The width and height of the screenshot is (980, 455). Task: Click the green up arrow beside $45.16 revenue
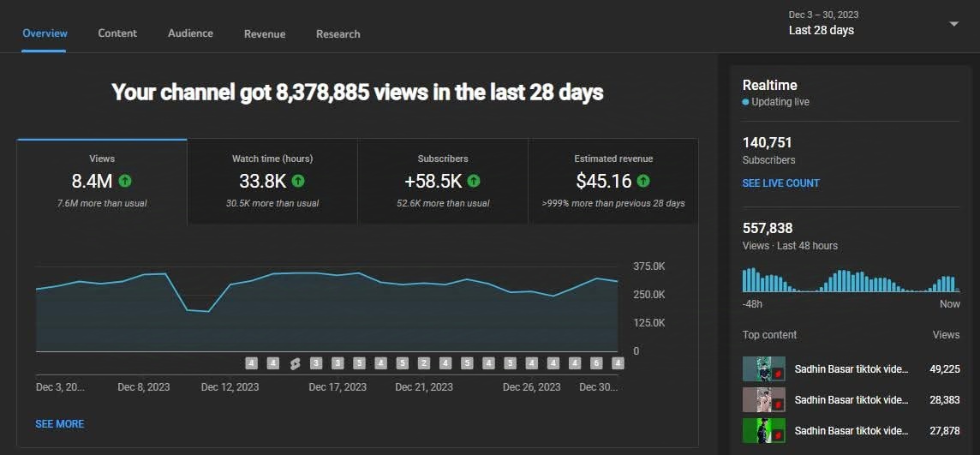coord(643,182)
